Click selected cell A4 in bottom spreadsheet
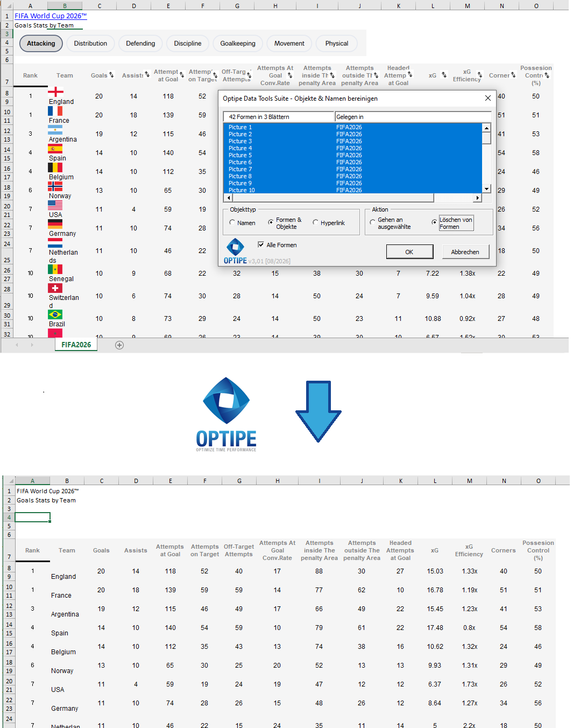The width and height of the screenshot is (573, 728). point(33,517)
